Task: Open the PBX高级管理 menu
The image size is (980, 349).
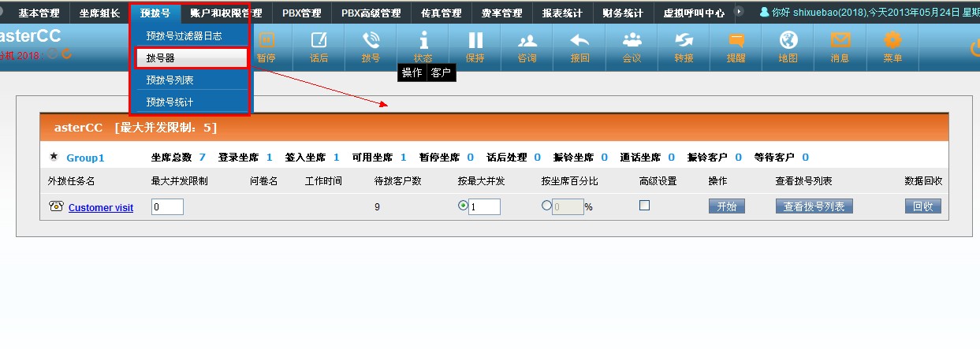Action: (371, 13)
